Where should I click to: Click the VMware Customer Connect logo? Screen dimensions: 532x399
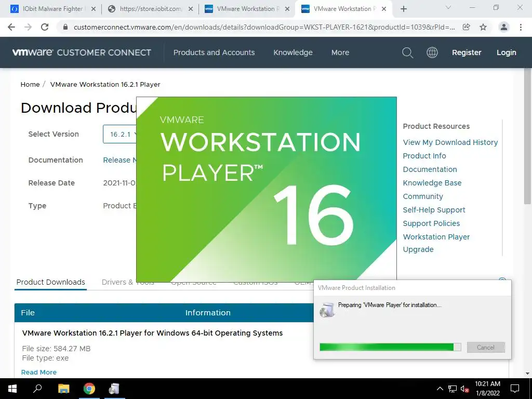(82, 52)
